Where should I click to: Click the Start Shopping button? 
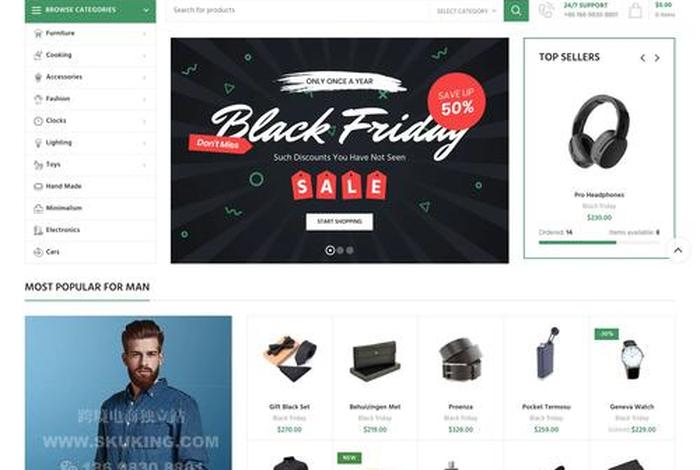coord(339,222)
